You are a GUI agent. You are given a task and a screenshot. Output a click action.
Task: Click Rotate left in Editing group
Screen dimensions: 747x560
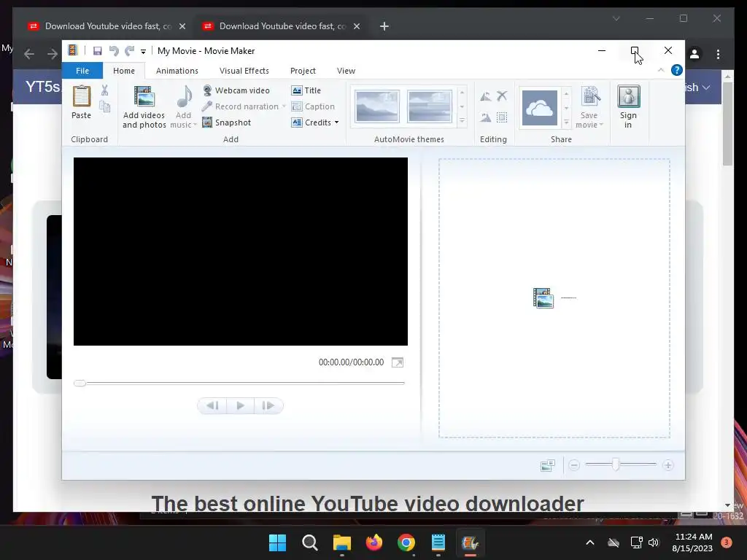pyautogui.click(x=485, y=97)
